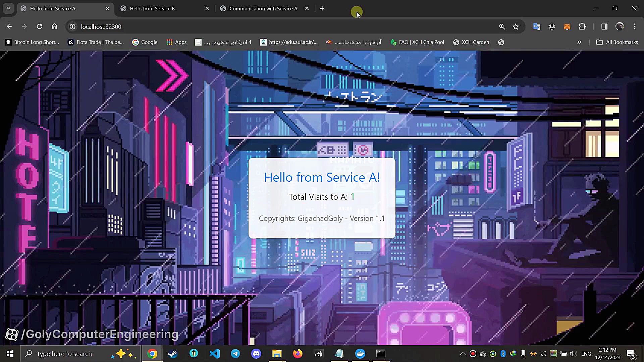Open Discord from the taskbar
644x362 pixels.
pos(256,354)
